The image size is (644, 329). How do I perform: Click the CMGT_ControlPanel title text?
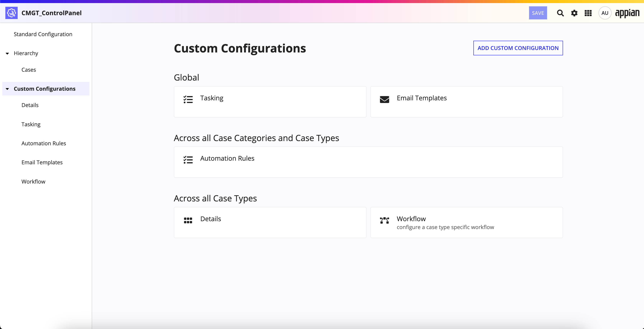pos(51,13)
